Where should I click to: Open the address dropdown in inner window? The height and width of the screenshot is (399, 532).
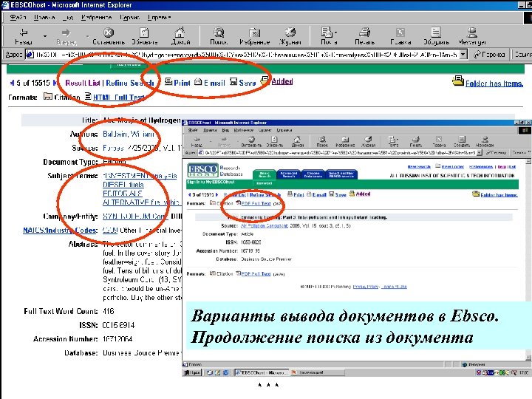click(479, 153)
